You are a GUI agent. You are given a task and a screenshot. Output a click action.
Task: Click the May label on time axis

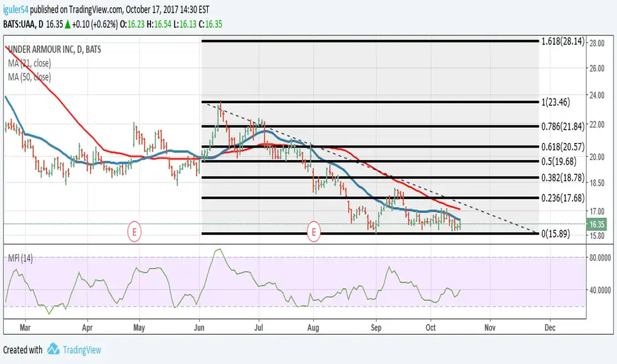click(139, 328)
